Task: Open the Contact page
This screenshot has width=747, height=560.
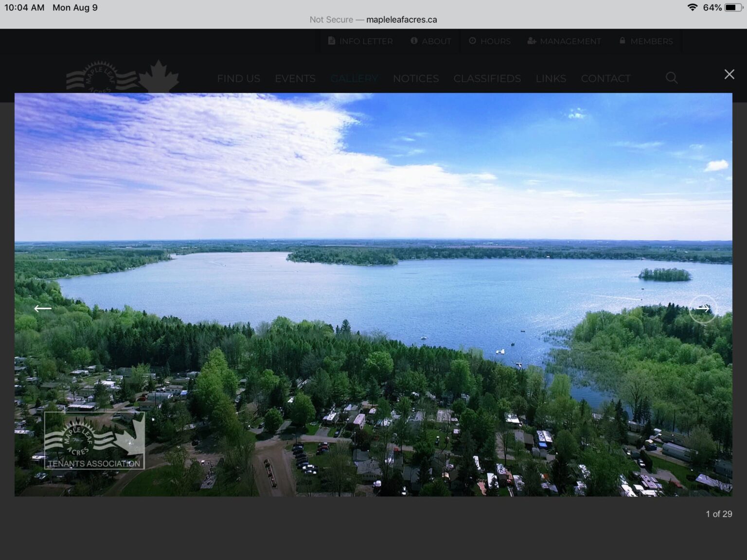Action: (x=605, y=78)
